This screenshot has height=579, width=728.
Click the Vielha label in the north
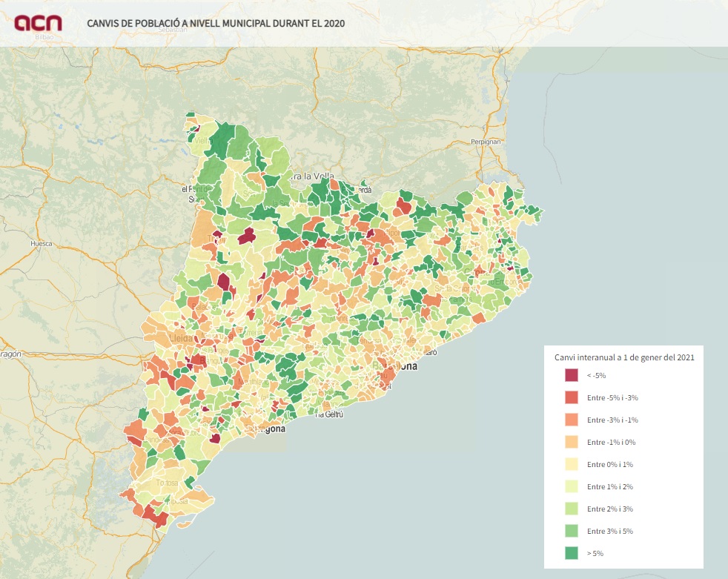click(x=202, y=140)
